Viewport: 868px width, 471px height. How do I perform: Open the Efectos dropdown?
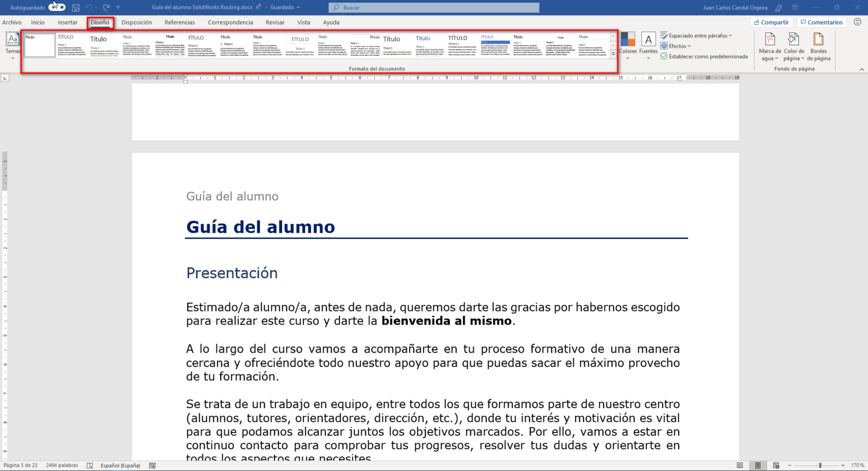(676, 46)
